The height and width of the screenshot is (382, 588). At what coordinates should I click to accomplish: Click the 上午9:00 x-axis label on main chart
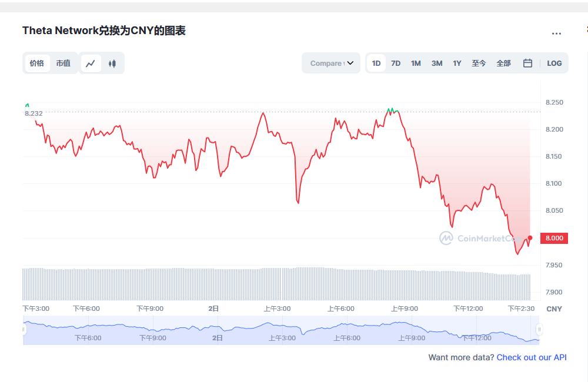(405, 309)
